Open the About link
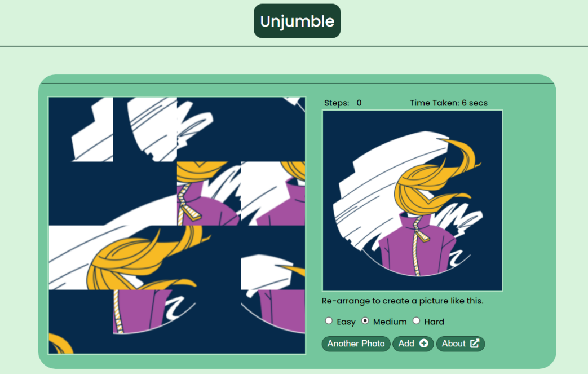The image size is (588, 374). tap(461, 344)
